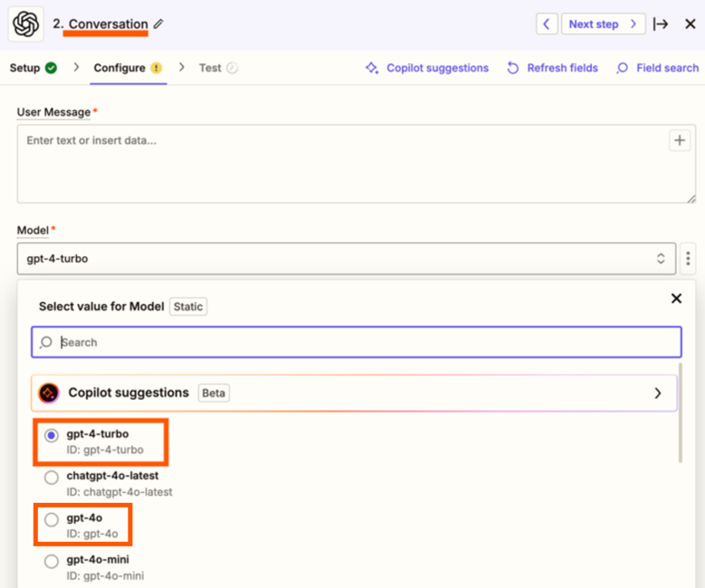Close the step editor panel
The width and height of the screenshot is (705, 588).
tap(691, 24)
